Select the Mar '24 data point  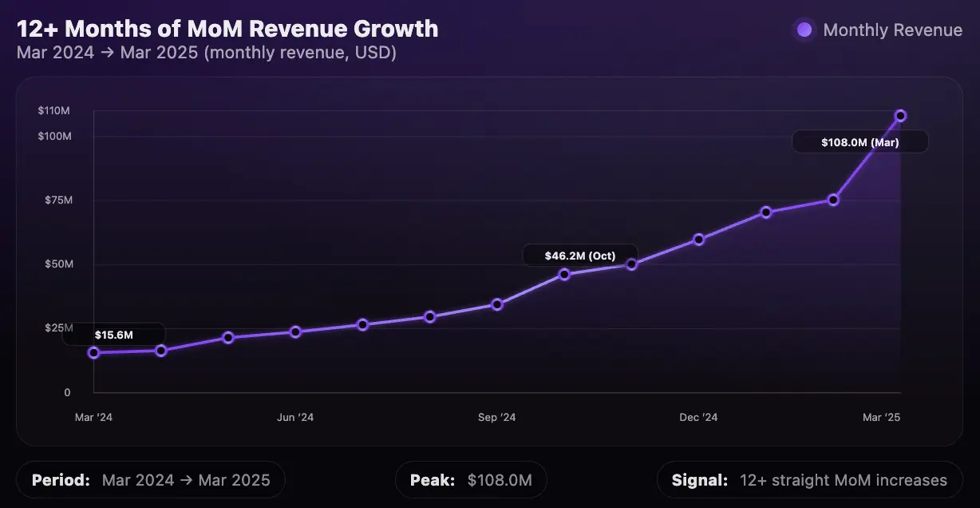pyautogui.click(x=93, y=352)
